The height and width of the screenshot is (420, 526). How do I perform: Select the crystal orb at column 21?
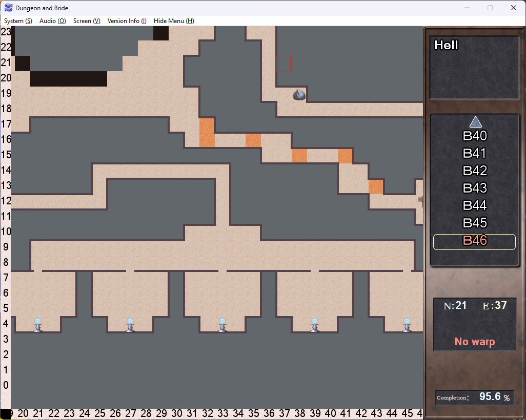tap(38, 325)
